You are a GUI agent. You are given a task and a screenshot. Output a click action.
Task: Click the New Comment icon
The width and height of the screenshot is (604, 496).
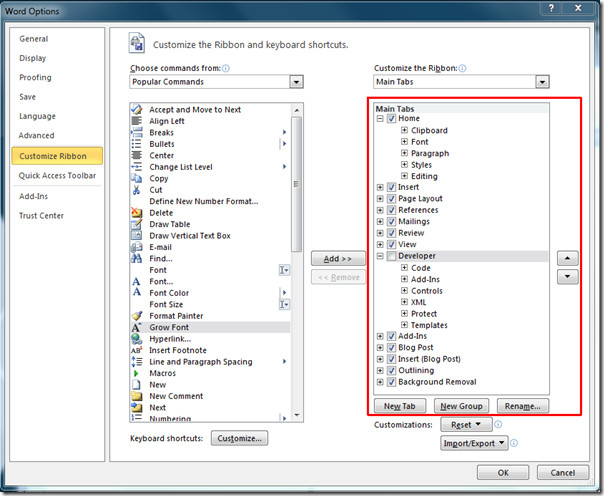(x=136, y=396)
